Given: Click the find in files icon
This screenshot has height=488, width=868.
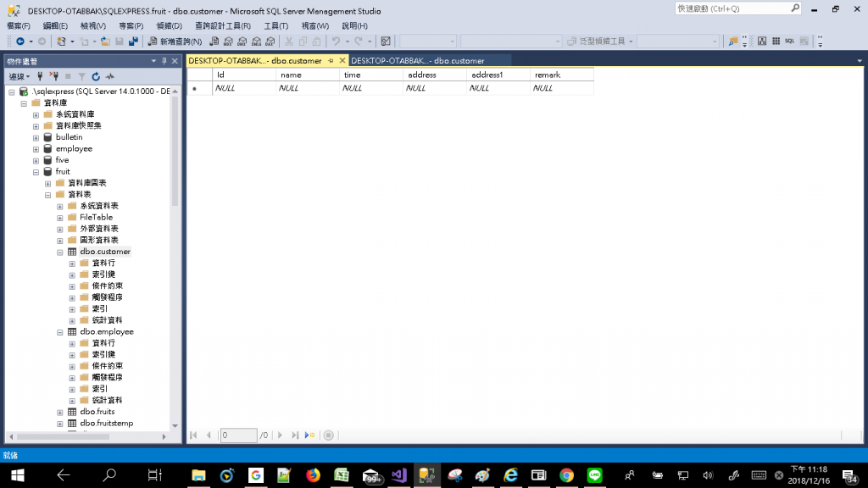Looking at the screenshot, I should point(733,42).
